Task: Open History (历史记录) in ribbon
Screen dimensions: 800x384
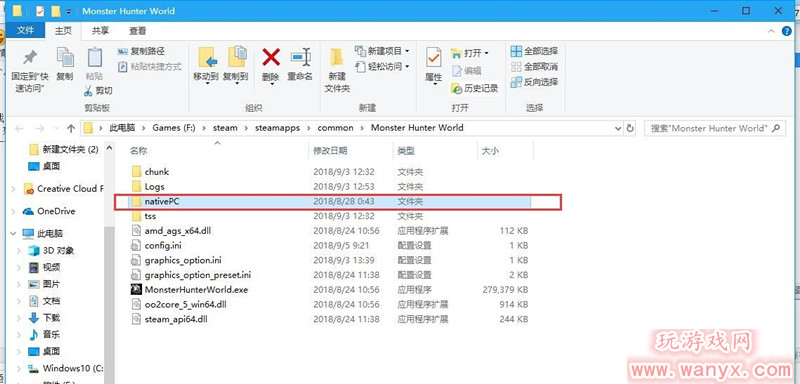Action: 474,88
